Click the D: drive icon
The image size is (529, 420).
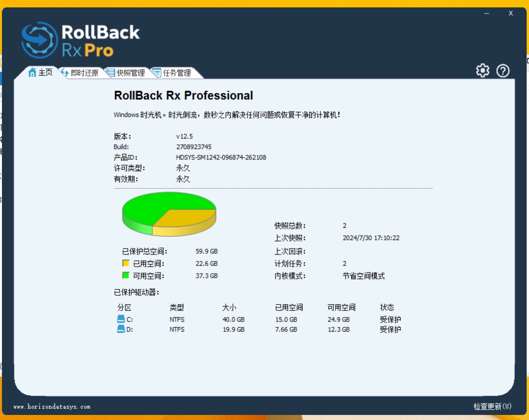tap(121, 329)
